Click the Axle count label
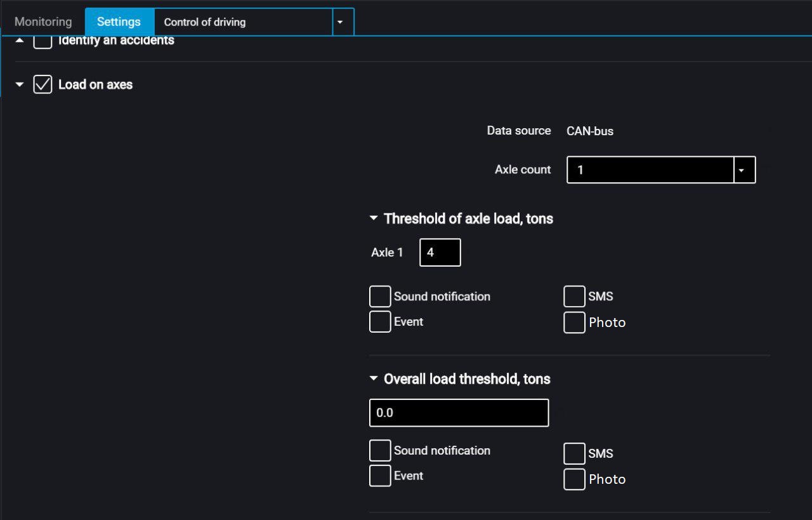 (523, 170)
